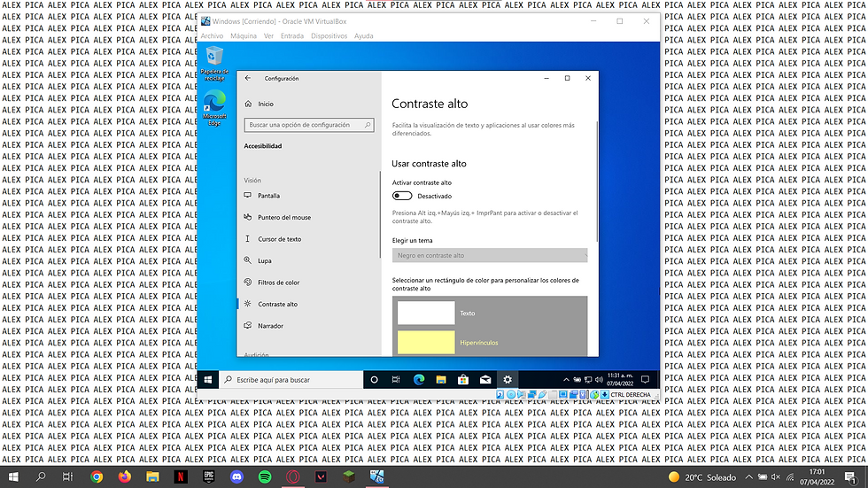Open Cortana circle in guest taskbar

(x=374, y=380)
